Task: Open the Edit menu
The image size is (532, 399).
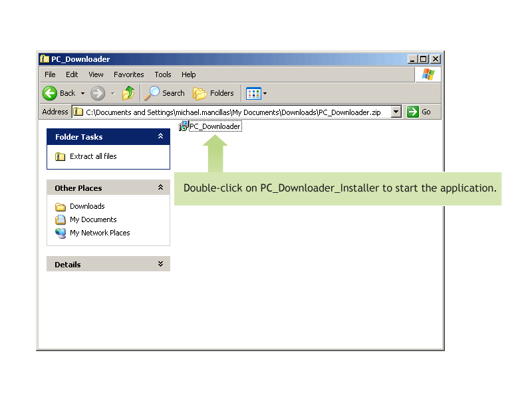Action: click(72, 74)
